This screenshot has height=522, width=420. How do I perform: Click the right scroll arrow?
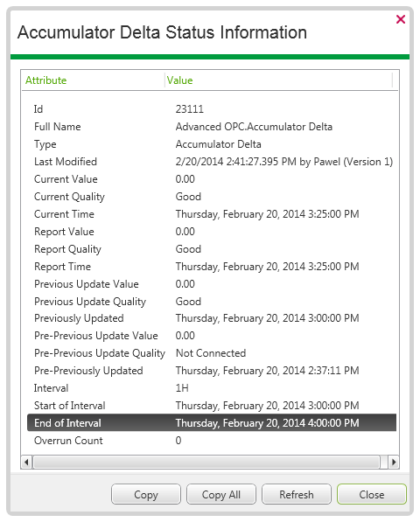pyautogui.click(x=394, y=462)
